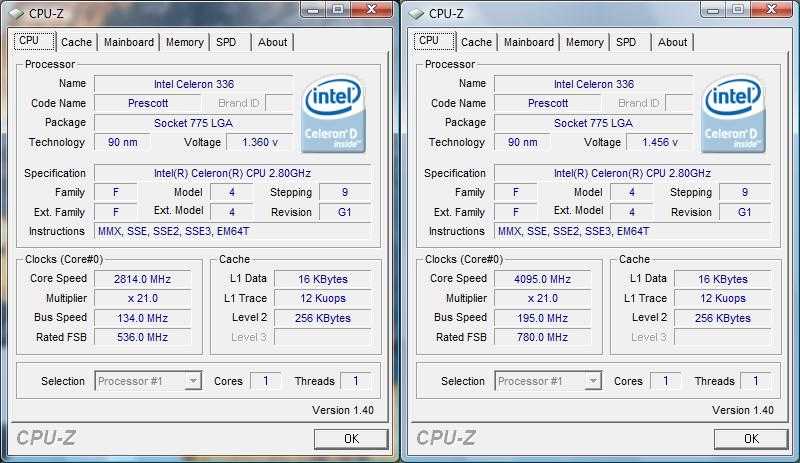This screenshot has height=463, width=800.
Task: Click the 4095.0 MHz core speed value
Action: pyautogui.click(x=542, y=279)
